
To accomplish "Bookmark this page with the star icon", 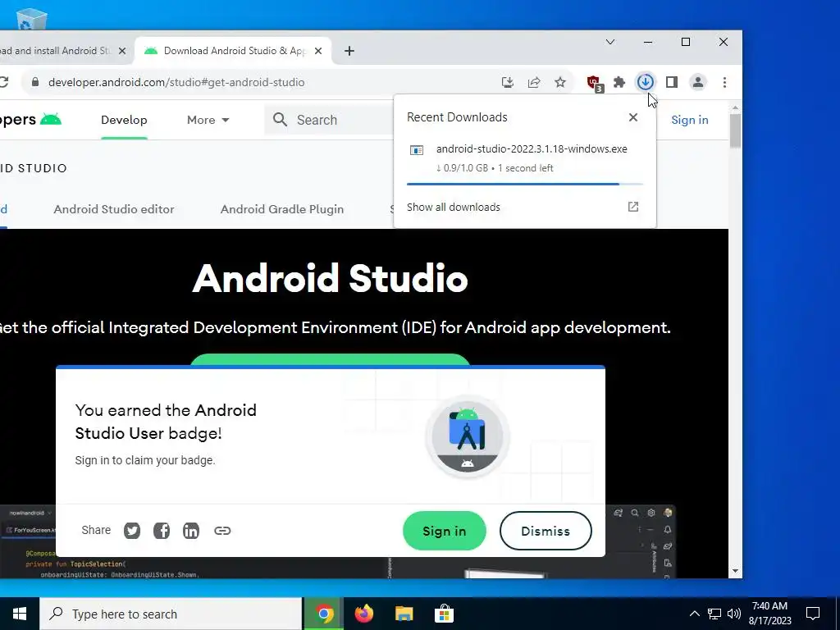I will tap(560, 82).
